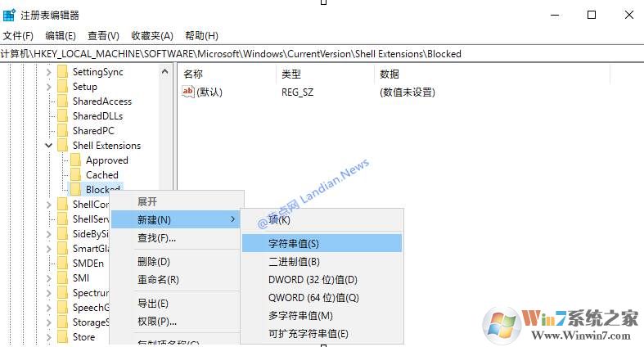Click folder icon next to SMI
Image resolution: width=644 pixels, height=347 pixels.
coord(63,278)
